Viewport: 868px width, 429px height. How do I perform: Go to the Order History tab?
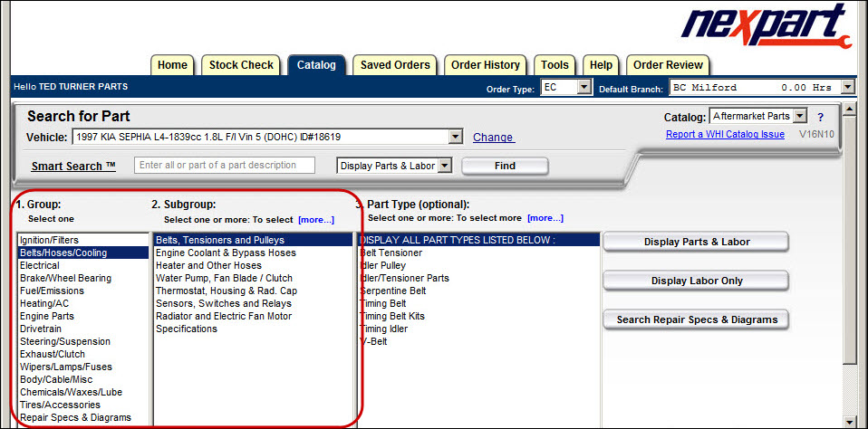[485, 65]
